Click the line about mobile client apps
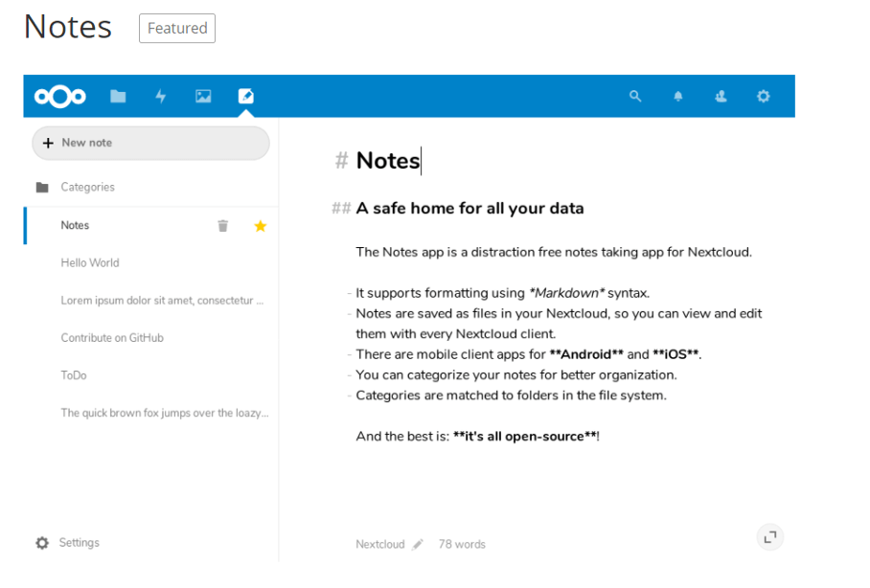 coord(529,354)
